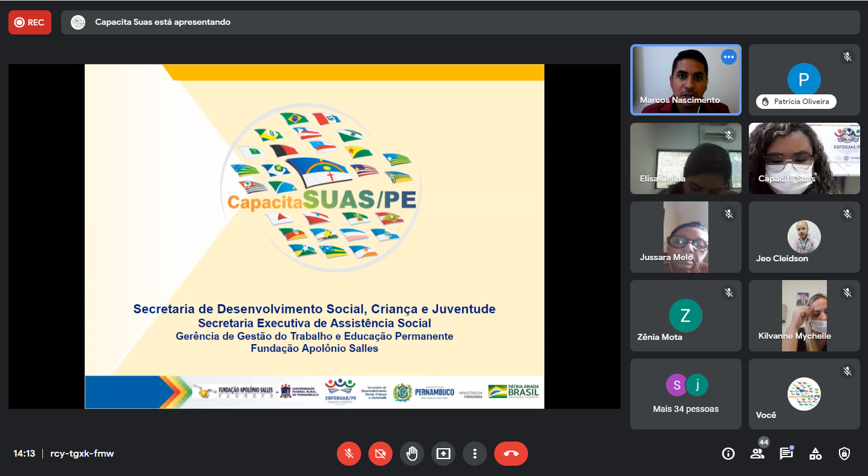Click the shared presentation slide
868x476 pixels.
coord(315,236)
